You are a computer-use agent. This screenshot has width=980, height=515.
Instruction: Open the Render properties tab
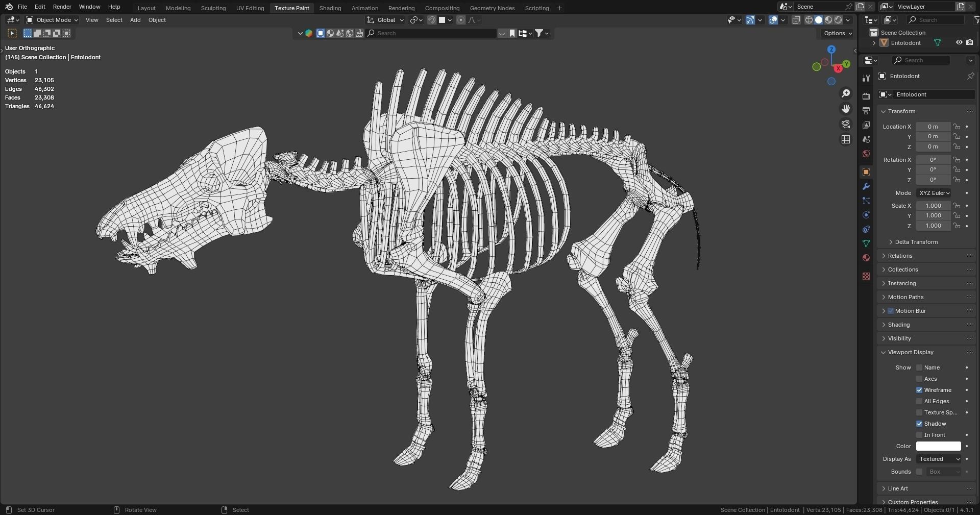tap(866, 96)
